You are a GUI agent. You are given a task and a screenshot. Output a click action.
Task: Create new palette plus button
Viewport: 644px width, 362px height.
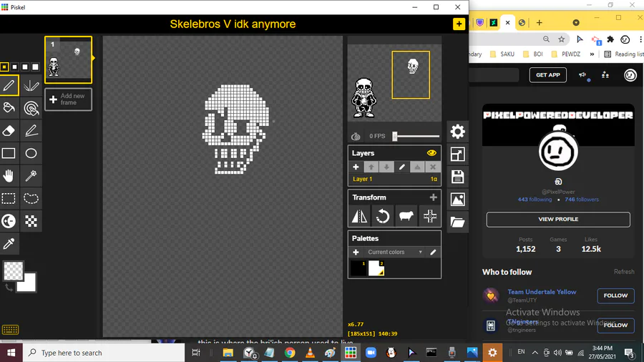click(356, 252)
